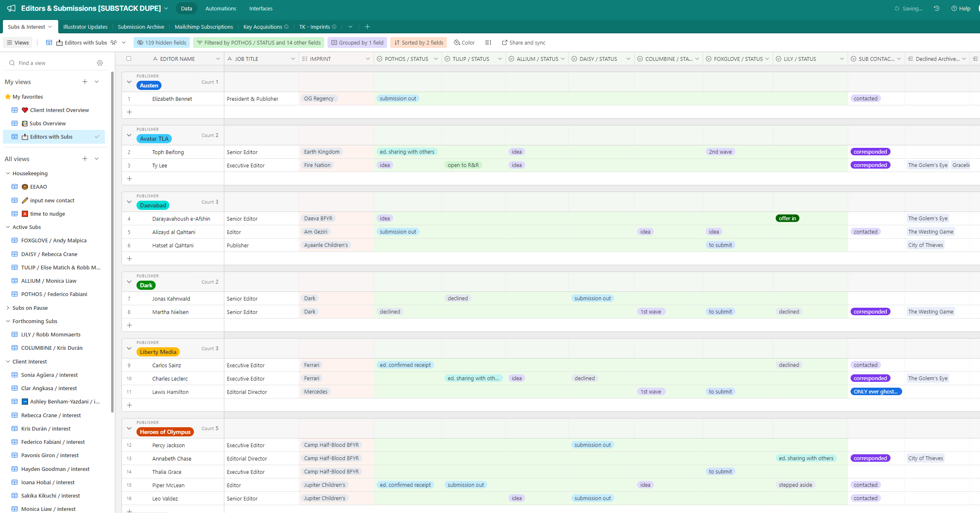Screen dimensions: 980x513
Task: Open the Filtered by POTHOS / STATUS menu
Action: coord(258,42)
